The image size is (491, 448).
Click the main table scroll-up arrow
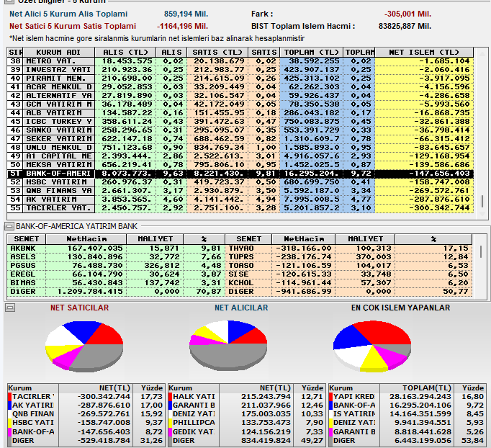coord(482,53)
